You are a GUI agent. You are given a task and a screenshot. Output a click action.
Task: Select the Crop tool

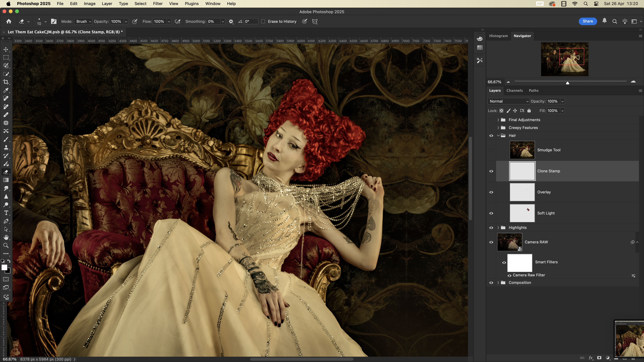[x=6, y=82]
